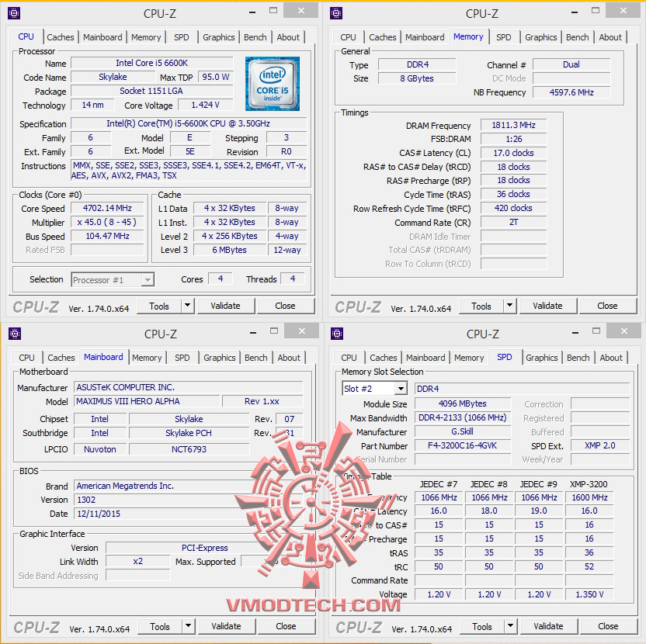Click the memory manufacturer G.Skill field
This screenshot has width=646, height=644.
pos(462,432)
